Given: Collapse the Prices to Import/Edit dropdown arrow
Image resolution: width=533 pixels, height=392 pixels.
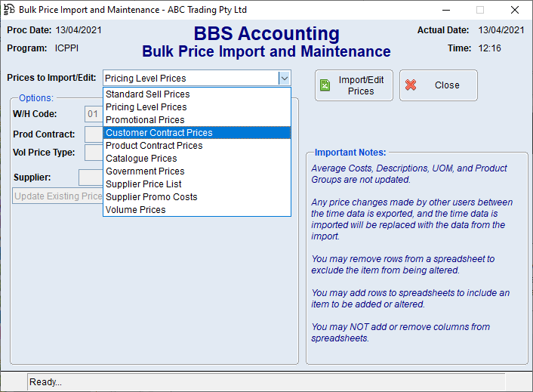Looking at the screenshot, I should [284, 78].
